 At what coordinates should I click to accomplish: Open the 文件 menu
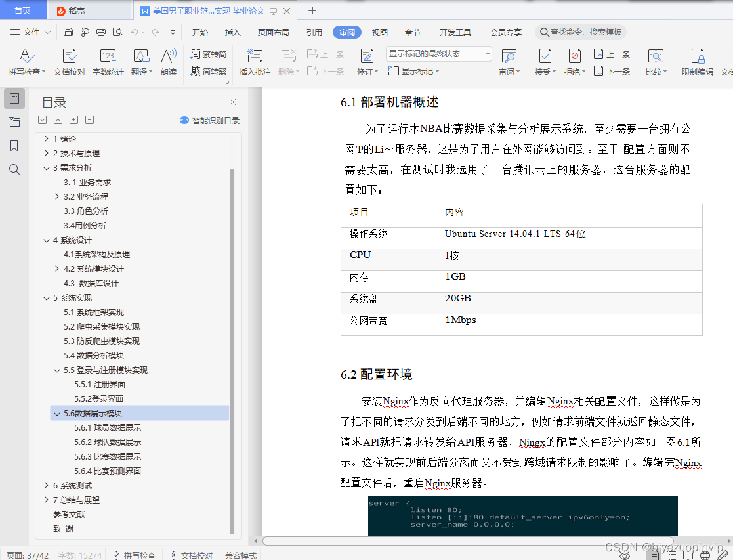click(30, 32)
